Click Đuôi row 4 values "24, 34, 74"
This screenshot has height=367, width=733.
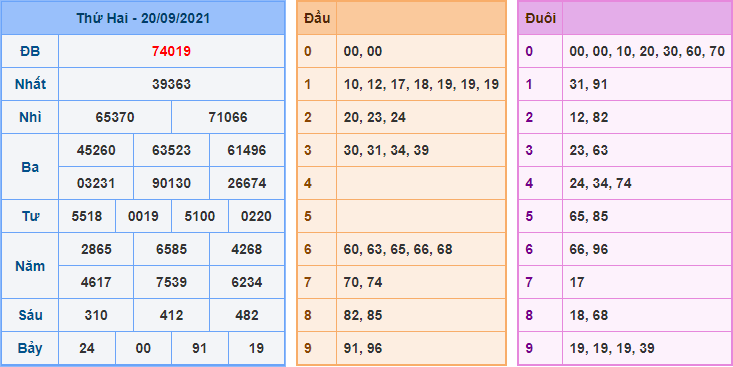pos(600,183)
